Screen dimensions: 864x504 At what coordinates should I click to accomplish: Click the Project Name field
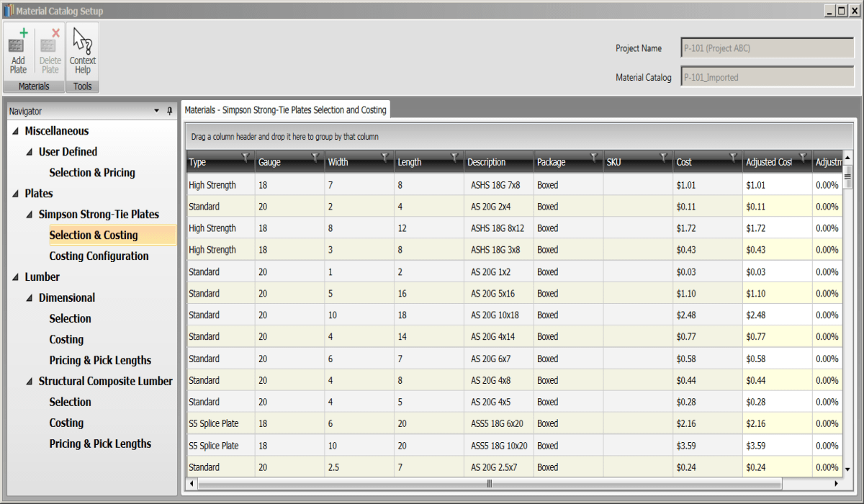coord(767,49)
